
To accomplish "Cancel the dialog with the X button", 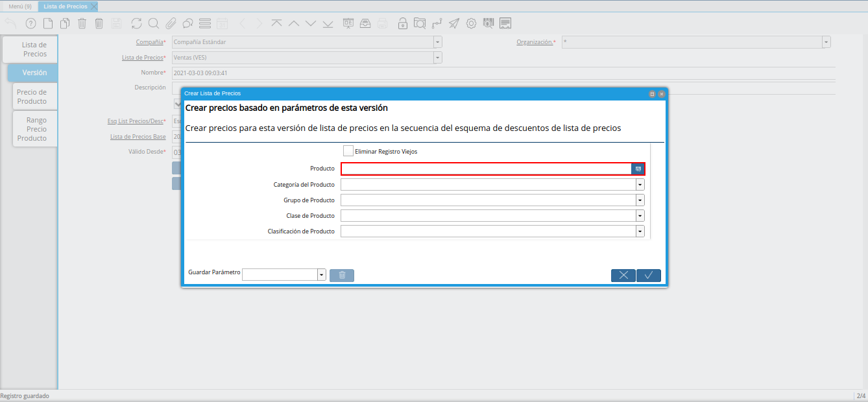I will pos(623,275).
